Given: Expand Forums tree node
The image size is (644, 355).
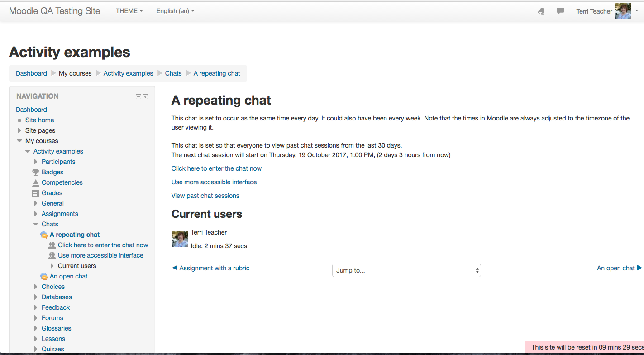Looking at the screenshot, I should coord(36,318).
